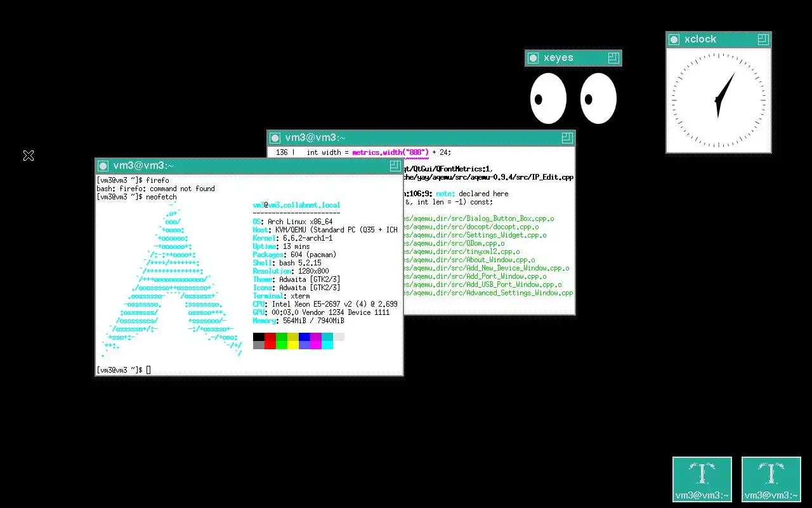Iconify the front neofetch terminal window
This screenshot has height=508, width=812.
point(103,166)
